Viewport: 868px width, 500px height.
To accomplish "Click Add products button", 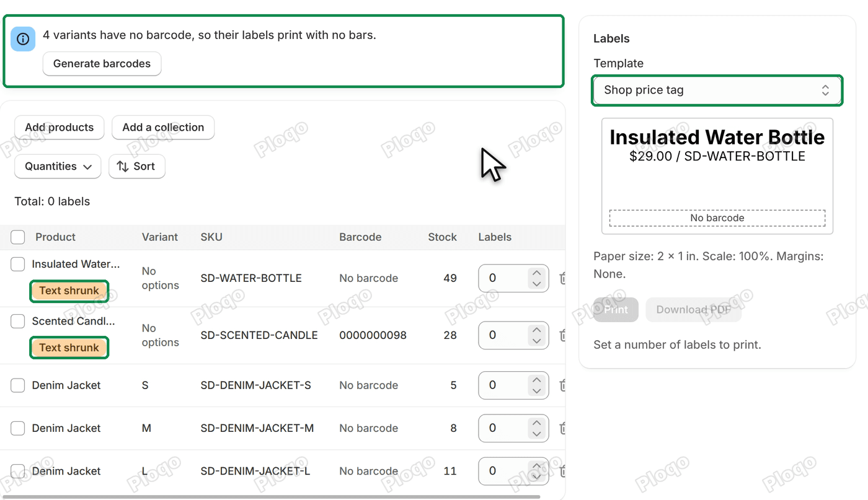I will pos(60,128).
